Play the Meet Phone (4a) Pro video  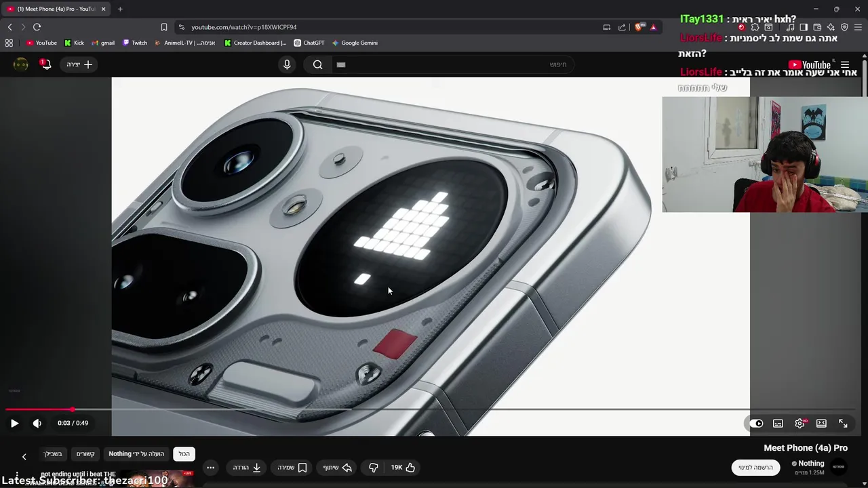(x=14, y=423)
